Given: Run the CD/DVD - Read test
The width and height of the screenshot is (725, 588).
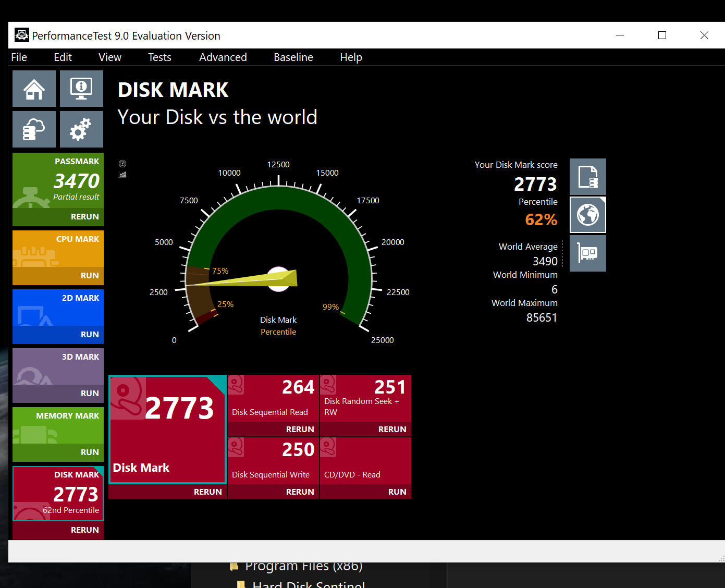Looking at the screenshot, I should click(x=365, y=492).
